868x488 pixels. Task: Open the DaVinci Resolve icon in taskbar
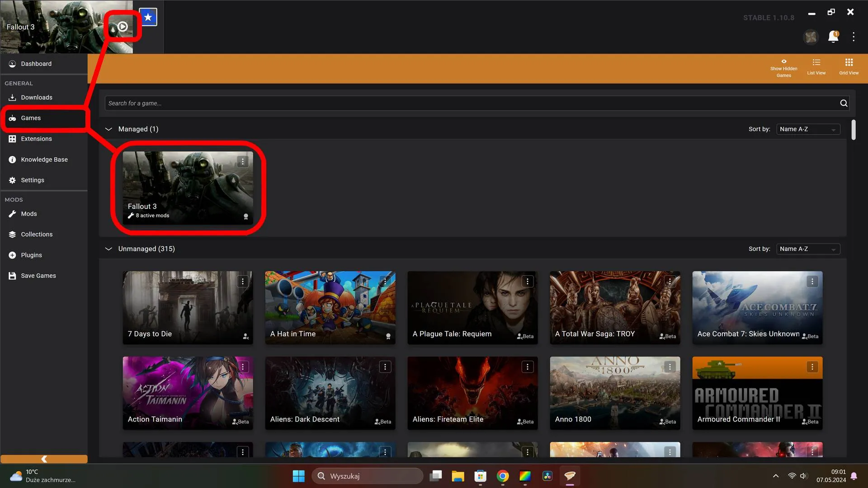[x=547, y=476]
